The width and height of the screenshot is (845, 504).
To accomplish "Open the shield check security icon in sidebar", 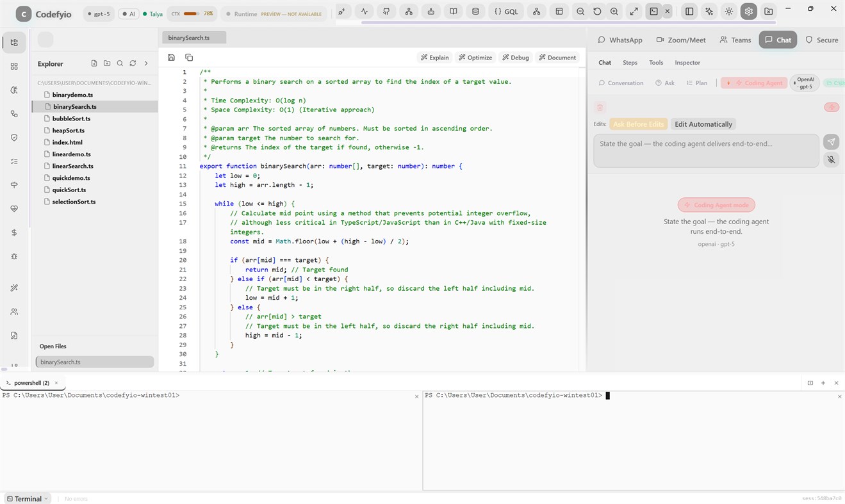I will tap(14, 138).
